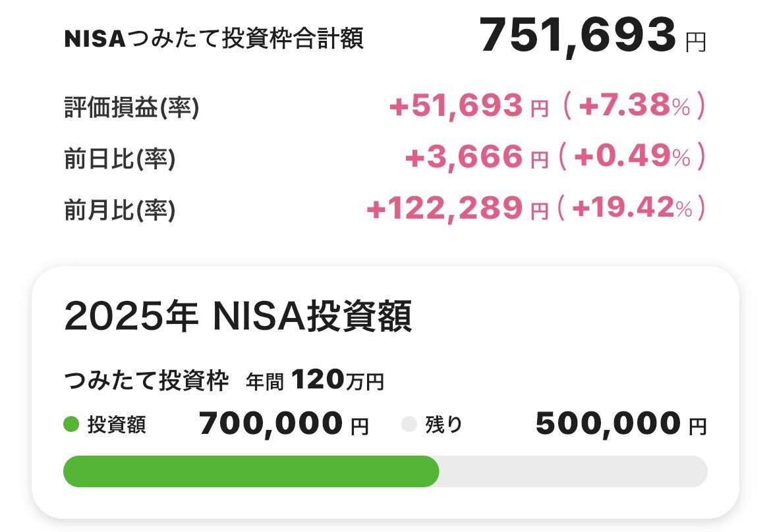This screenshot has width=771, height=532.
Task: Tap the +7.38% valuation rate
Action: pyautogui.click(x=635, y=105)
